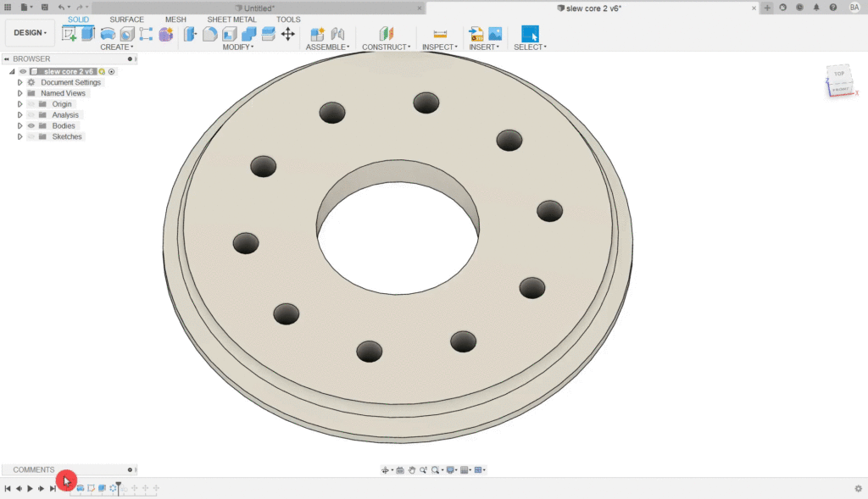Select the Extrude tool

click(88, 34)
